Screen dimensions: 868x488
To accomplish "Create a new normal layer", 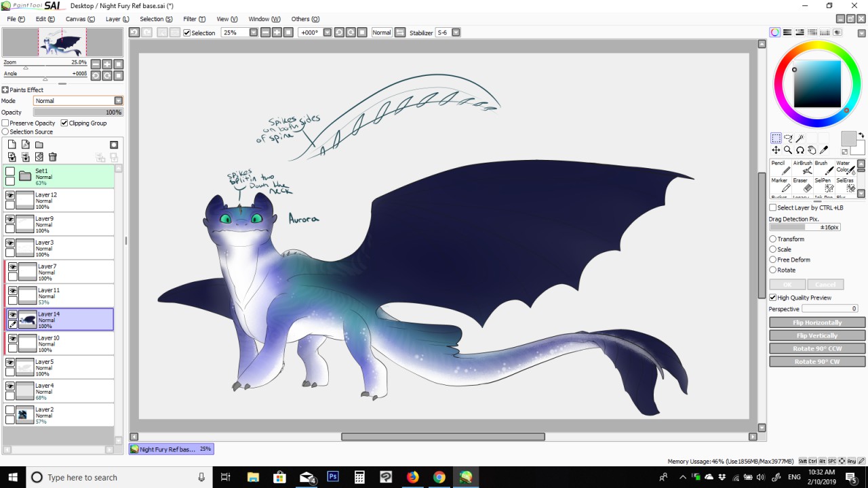I will tap(12, 144).
